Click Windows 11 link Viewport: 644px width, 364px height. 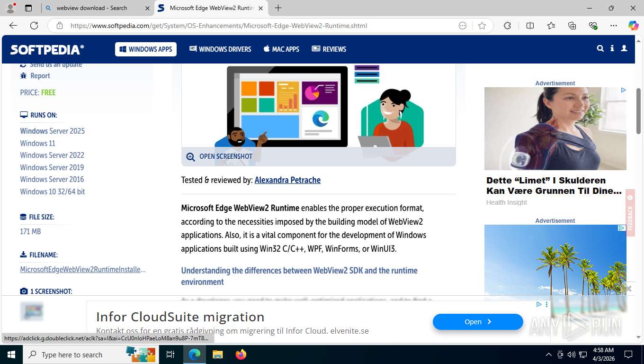point(38,143)
